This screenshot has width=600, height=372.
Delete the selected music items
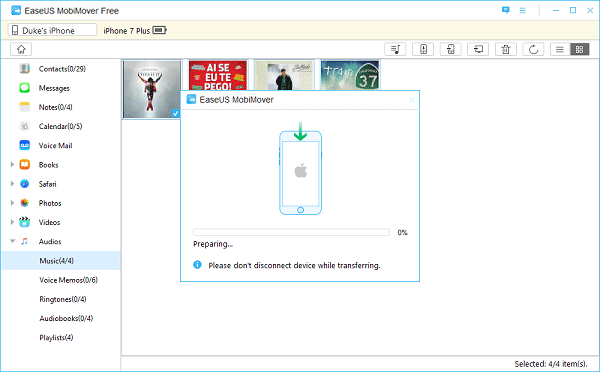(x=506, y=49)
